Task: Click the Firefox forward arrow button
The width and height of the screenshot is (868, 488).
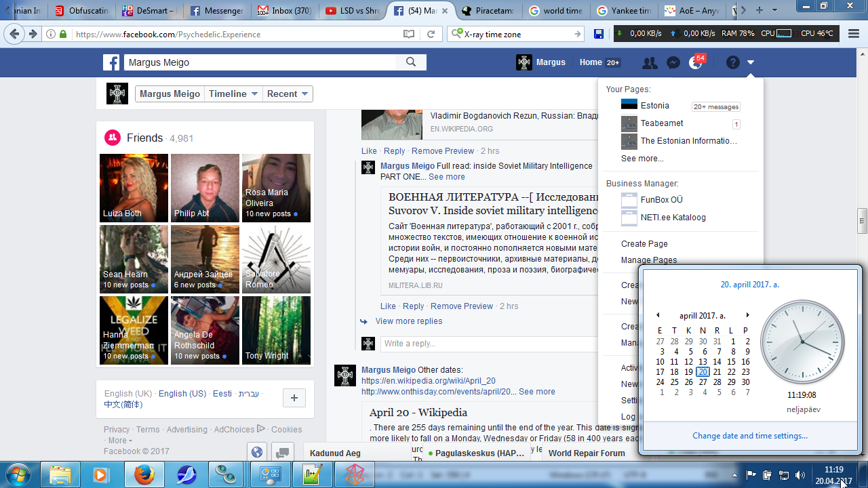Action: (x=33, y=34)
